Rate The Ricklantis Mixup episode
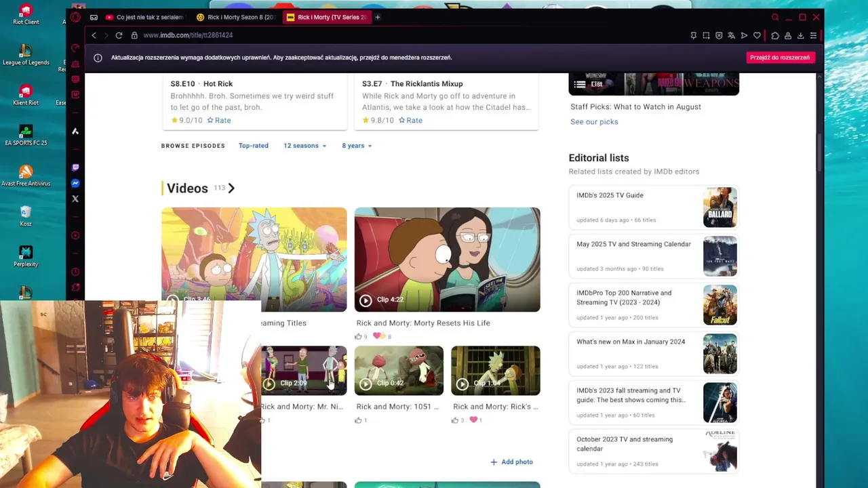This screenshot has height=488, width=868. 410,120
